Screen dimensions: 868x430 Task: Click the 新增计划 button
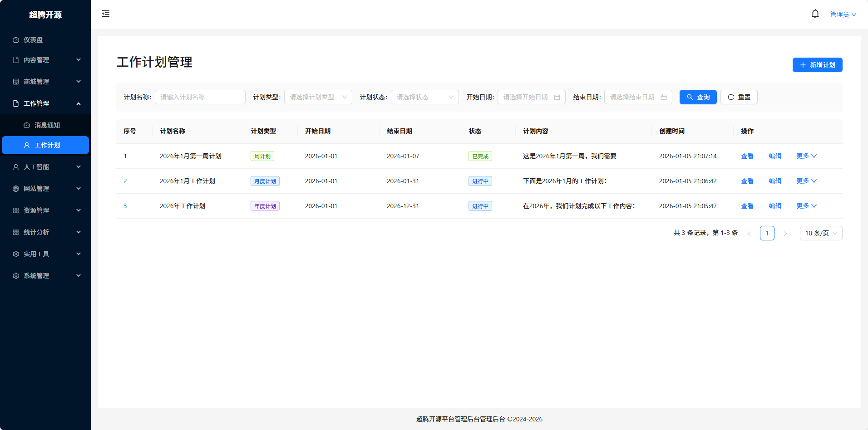(x=817, y=65)
